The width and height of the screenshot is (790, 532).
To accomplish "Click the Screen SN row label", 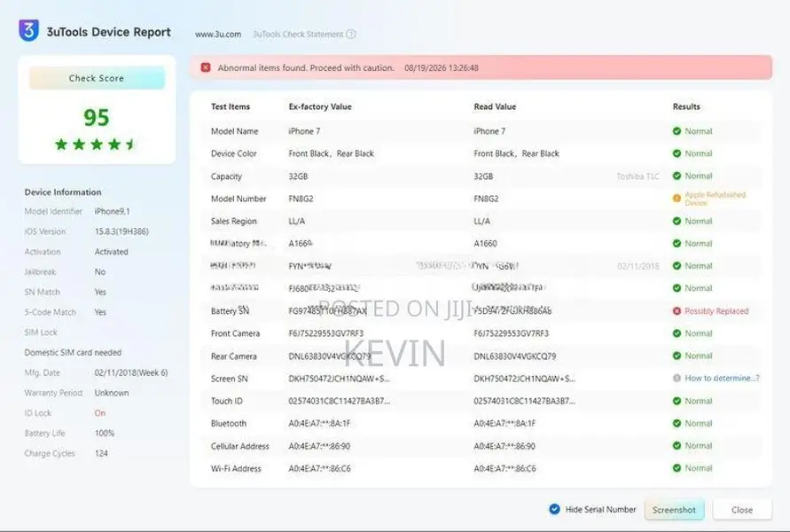I will tap(230, 379).
